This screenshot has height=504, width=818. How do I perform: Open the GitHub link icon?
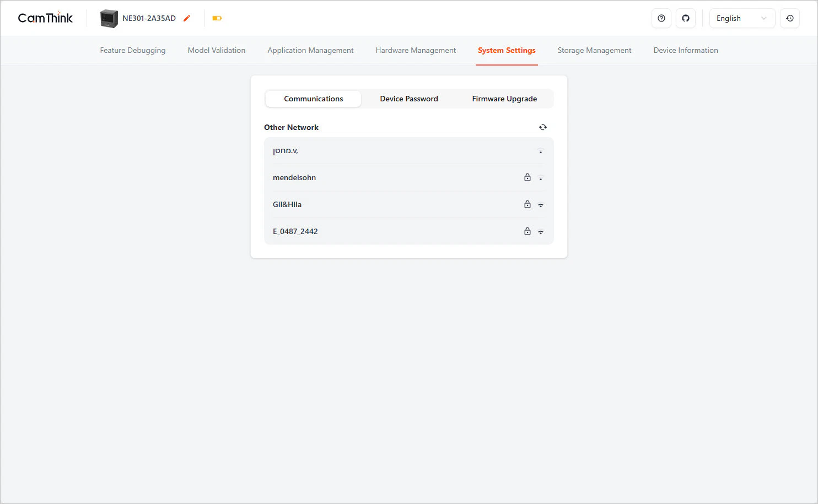pos(685,18)
